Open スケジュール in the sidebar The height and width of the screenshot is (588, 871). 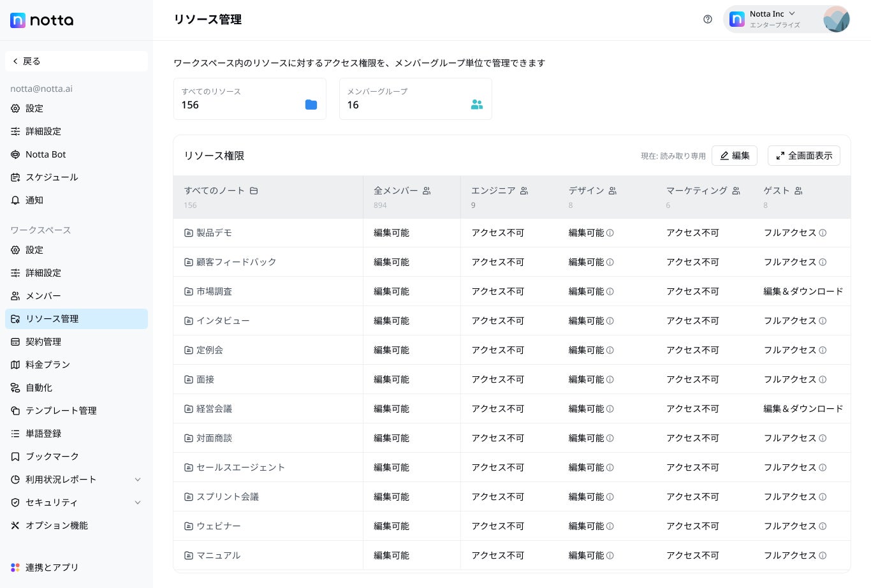click(77, 177)
